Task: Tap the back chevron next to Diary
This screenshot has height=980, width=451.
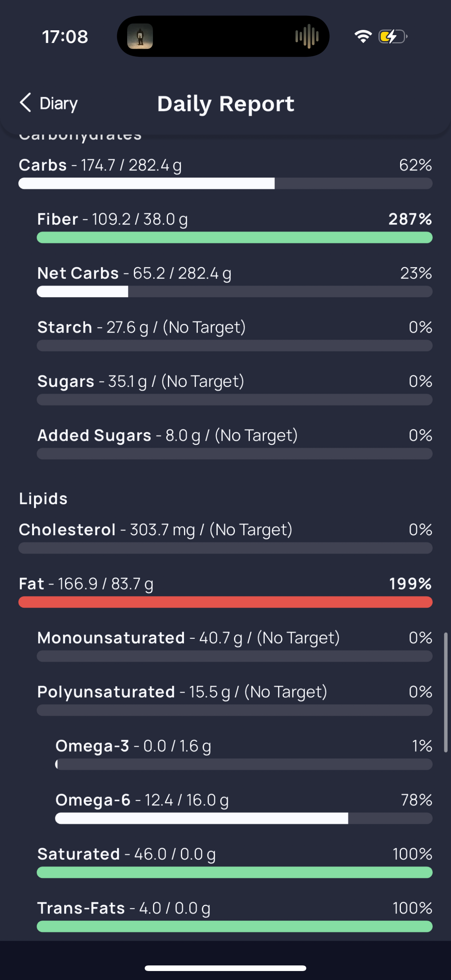Action: click(25, 103)
